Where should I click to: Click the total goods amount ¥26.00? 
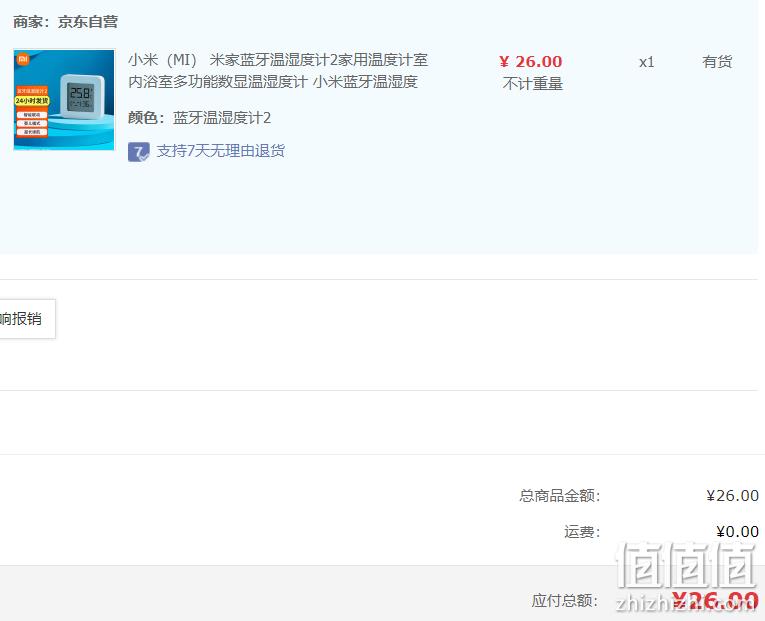(x=732, y=496)
